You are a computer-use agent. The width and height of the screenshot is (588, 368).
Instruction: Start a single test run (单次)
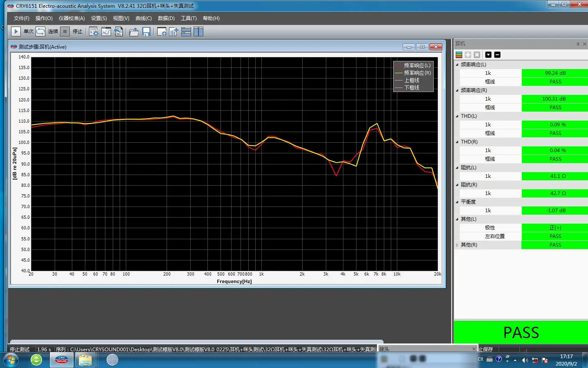pyautogui.click(x=16, y=31)
